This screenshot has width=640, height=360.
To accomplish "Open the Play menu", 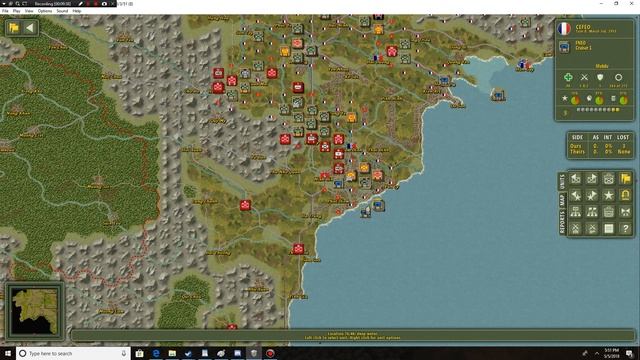I will click(x=16, y=11).
